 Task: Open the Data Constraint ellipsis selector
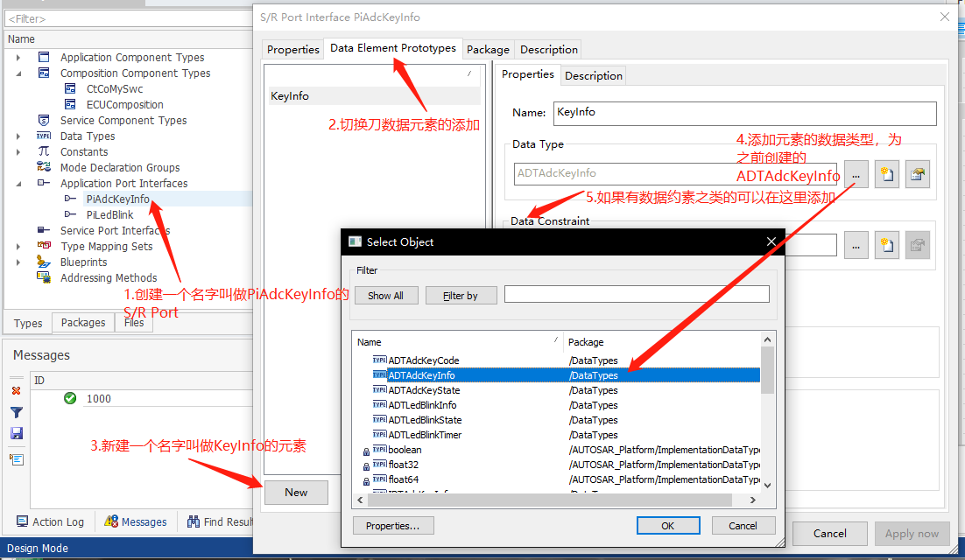click(x=856, y=245)
